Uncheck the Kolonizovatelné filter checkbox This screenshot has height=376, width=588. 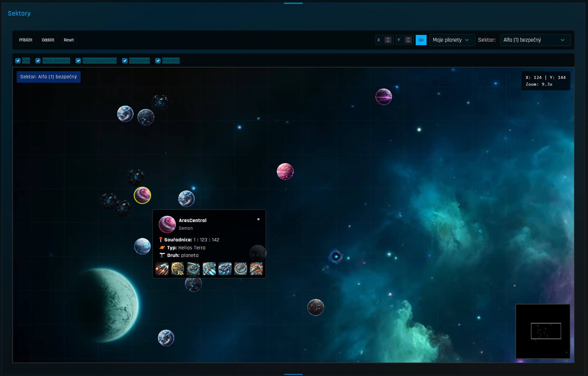point(78,61)
